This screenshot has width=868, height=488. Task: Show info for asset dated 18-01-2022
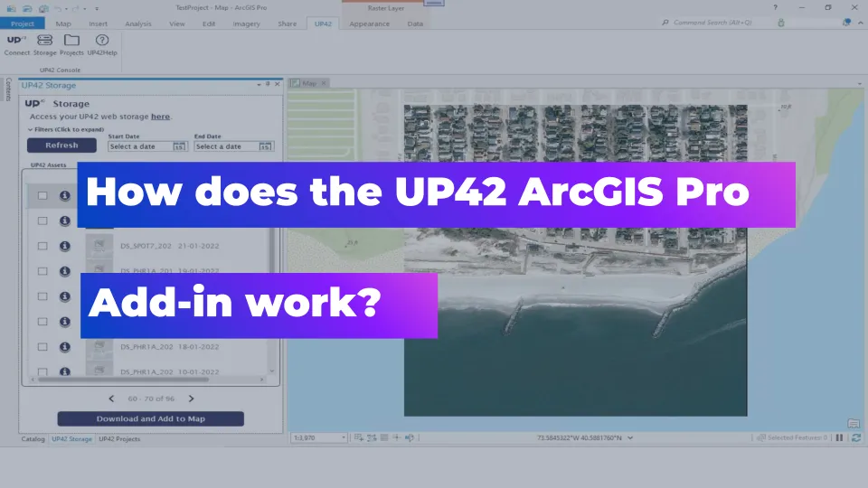click(65, 347)
